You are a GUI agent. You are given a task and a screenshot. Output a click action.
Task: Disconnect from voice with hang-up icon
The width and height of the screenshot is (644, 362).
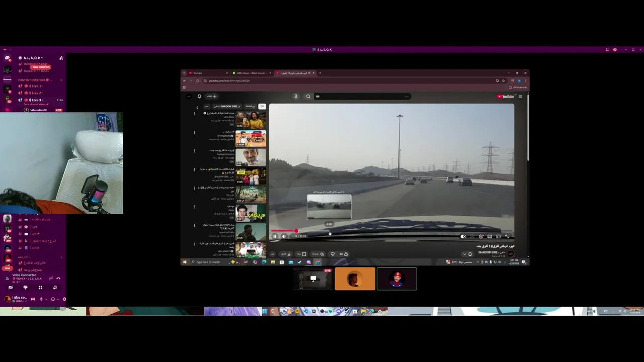(x=58, y=279)
